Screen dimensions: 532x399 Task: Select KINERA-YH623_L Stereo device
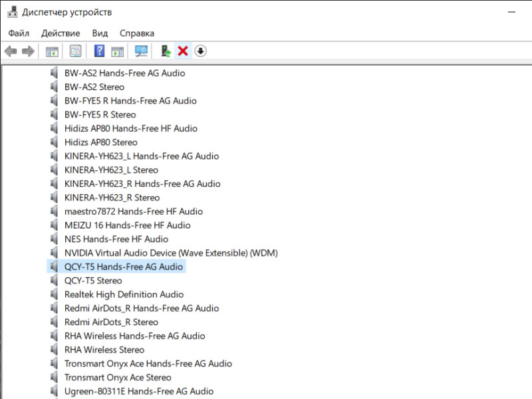tap(111, 170)
